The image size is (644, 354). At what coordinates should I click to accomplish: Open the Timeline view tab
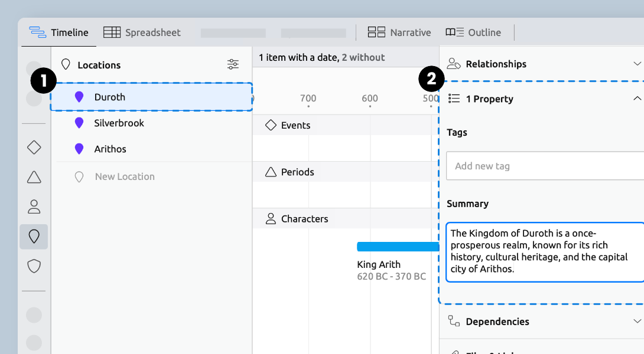tap(58, 32)
